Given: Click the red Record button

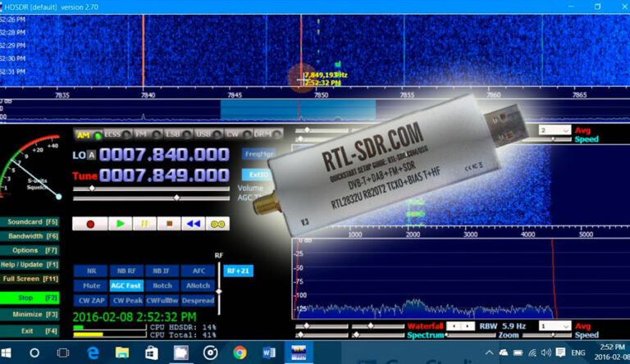Looking at the screenshot, I should [90, 224].
